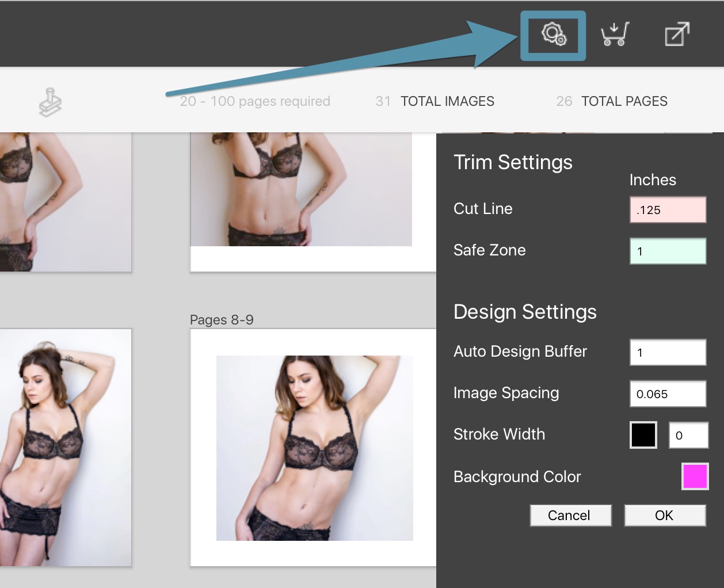
Task: Select the cropped photo in the upper-left spread
Action: pyautogui.click(x=66, y=202)
